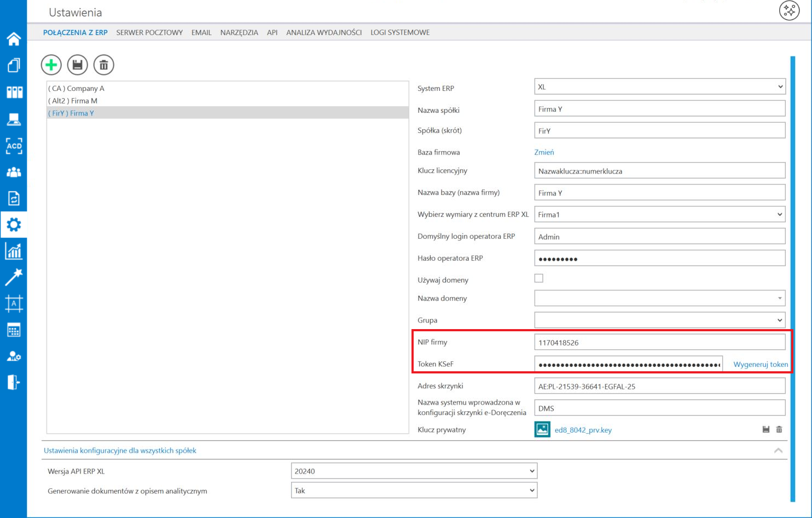Save the private key file icon
Viewport: 812px width, 518px height.
pos(766,430)
